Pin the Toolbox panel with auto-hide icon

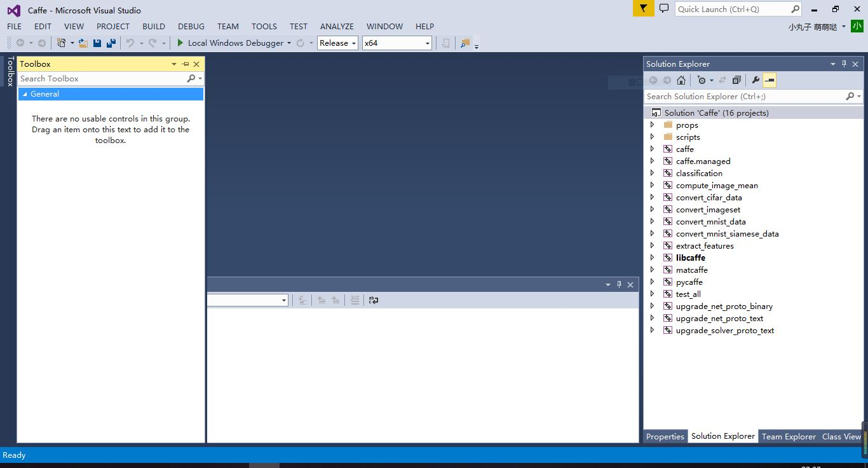click(x=186, y=64)
